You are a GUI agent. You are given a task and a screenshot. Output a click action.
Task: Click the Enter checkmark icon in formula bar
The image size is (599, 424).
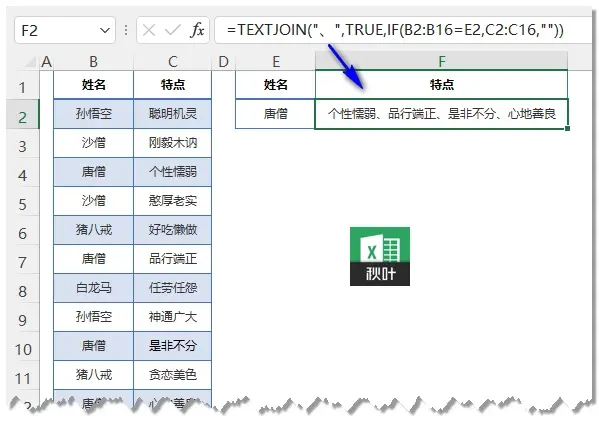172,30
